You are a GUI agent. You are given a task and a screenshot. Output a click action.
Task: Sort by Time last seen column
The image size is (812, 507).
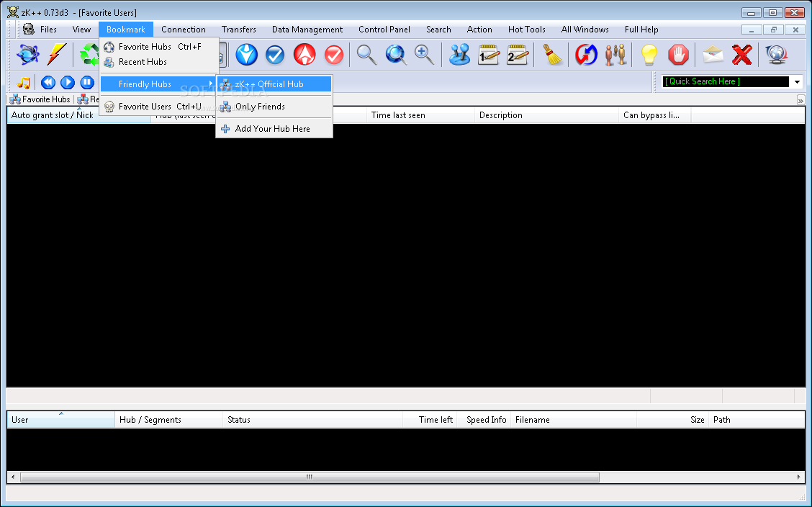[x=420, y=115]
